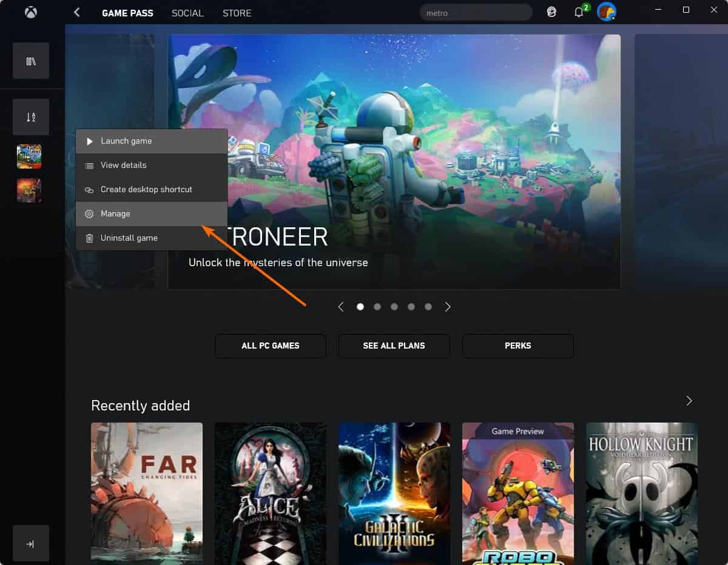
Task: Click SEE ALL PLANS
Action: pyautogui.click(x=394, y=346)
